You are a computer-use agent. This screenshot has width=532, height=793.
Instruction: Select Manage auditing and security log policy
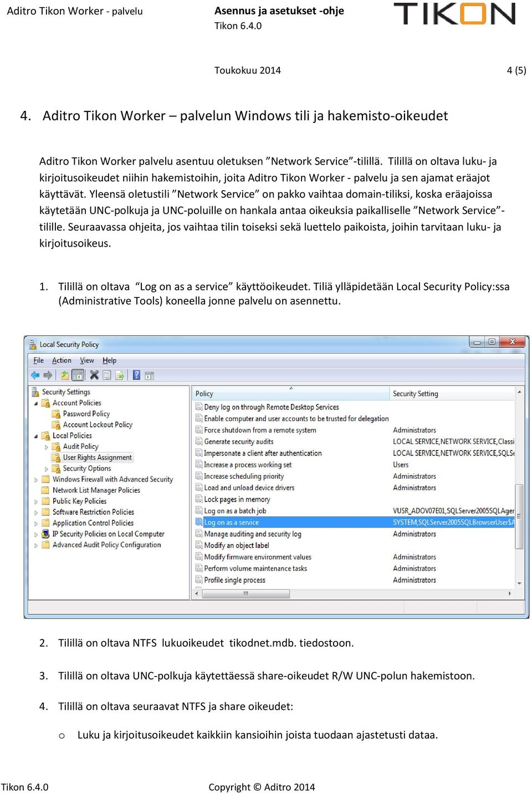(253, 534)
